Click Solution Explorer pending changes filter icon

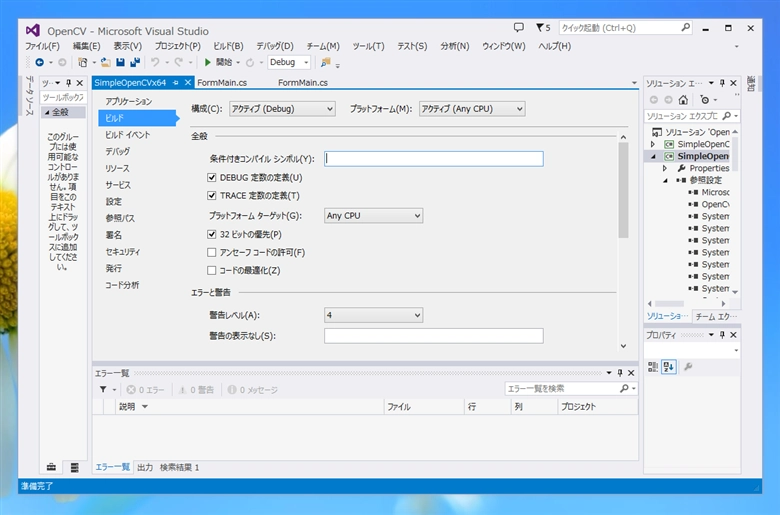click(704, 100)
